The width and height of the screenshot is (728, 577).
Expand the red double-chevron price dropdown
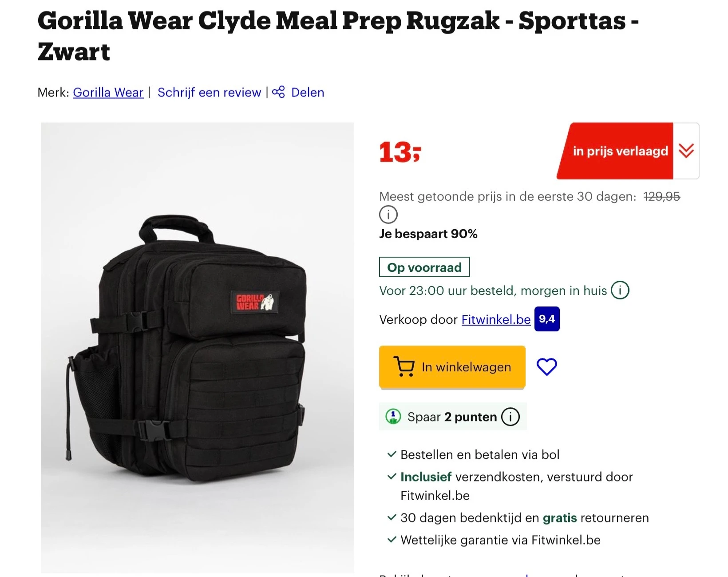tap(686, 151)
